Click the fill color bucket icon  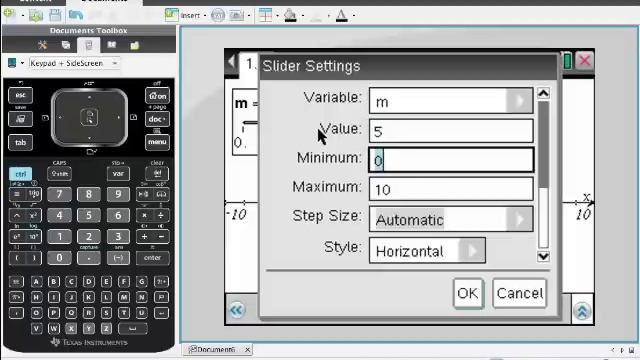point(290,15)
